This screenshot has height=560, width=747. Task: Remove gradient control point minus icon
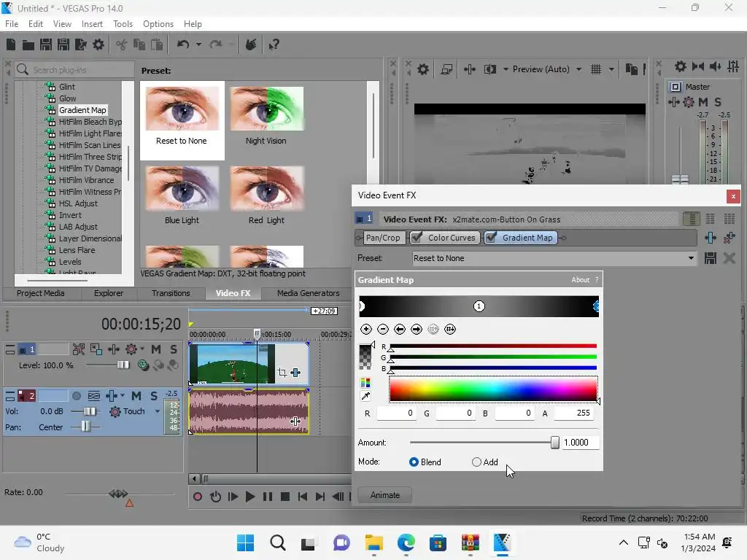point(383,329)
